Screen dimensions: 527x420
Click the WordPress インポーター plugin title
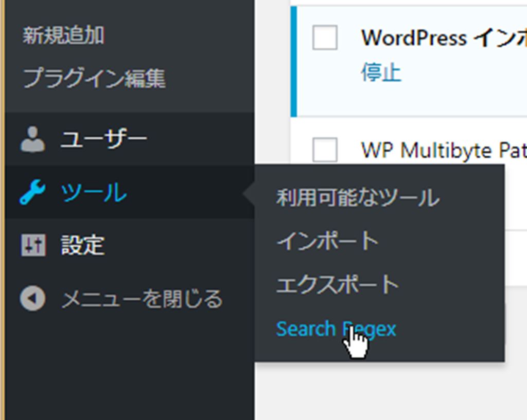coord(444,38)
